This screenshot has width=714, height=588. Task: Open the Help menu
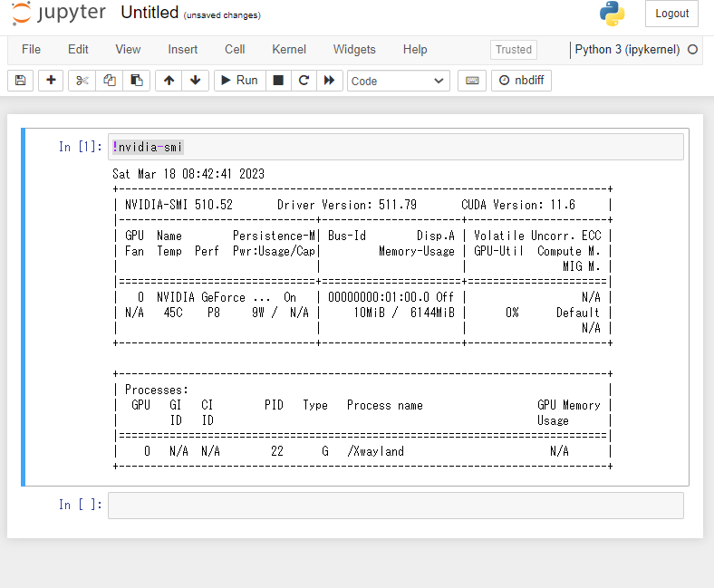tap(415, 49)
